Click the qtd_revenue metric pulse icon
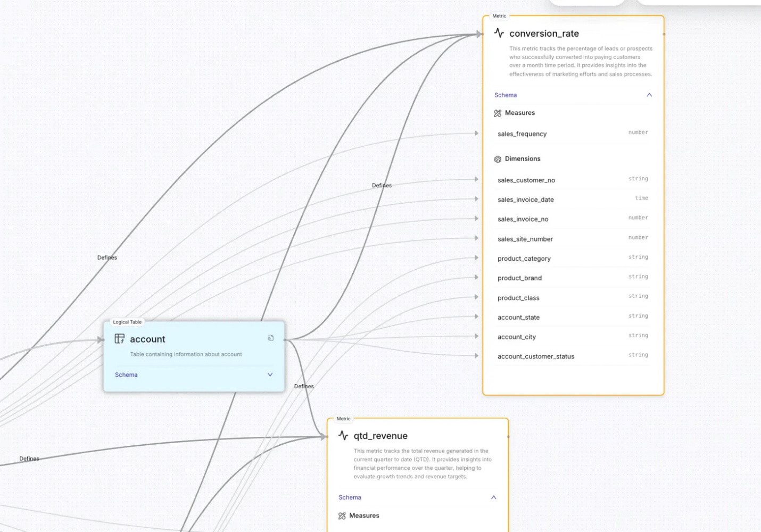This screenshot has height=532, width=761. tap(343, 436)
